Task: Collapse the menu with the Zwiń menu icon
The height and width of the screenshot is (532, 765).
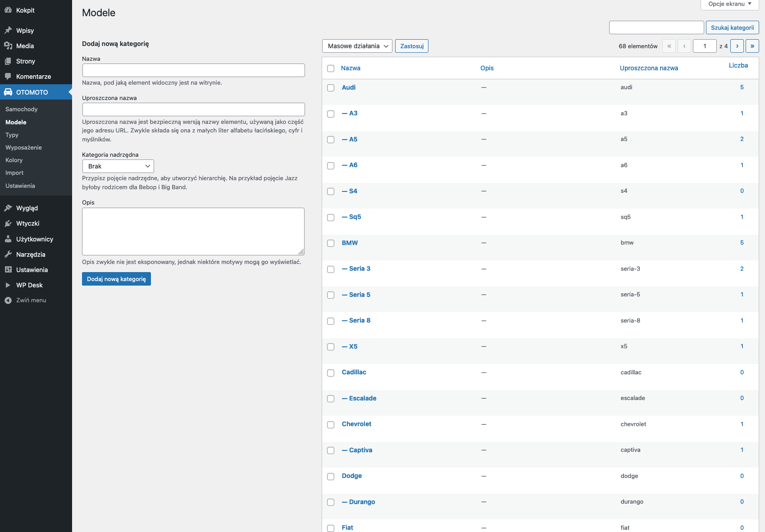Action: tap(8, 300)
